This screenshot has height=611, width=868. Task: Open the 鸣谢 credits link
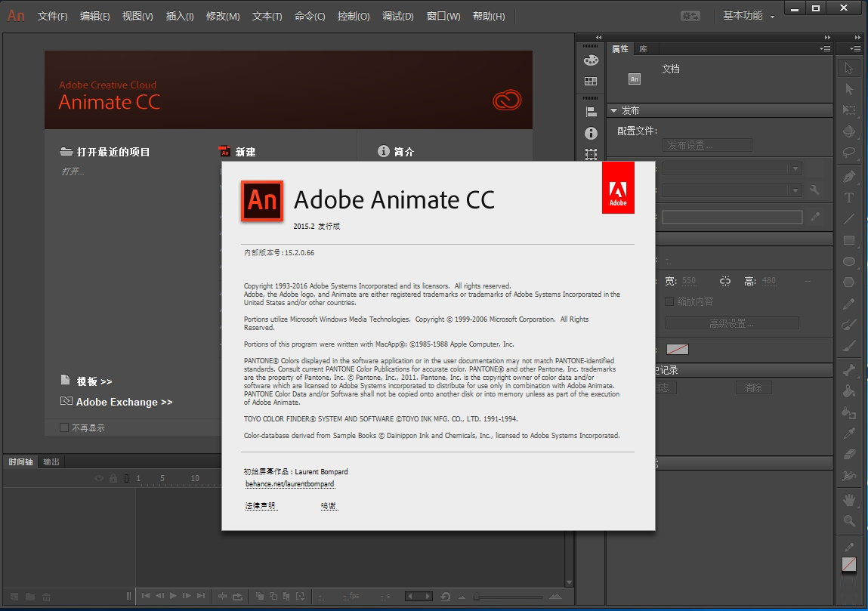pos(329,506)
